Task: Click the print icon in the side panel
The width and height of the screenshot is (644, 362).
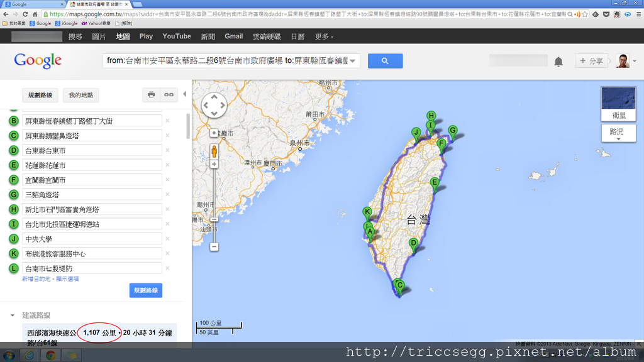Action: (x=151, y=95)
